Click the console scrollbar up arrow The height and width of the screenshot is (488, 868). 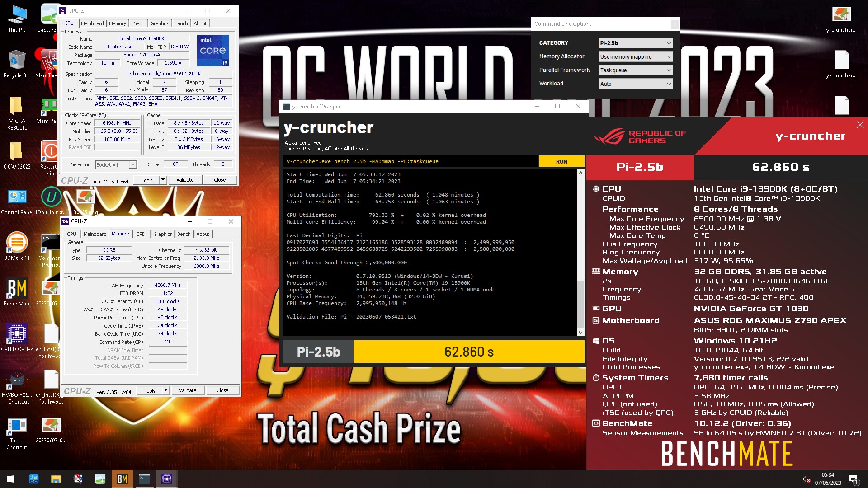click(x=580, y=173)
